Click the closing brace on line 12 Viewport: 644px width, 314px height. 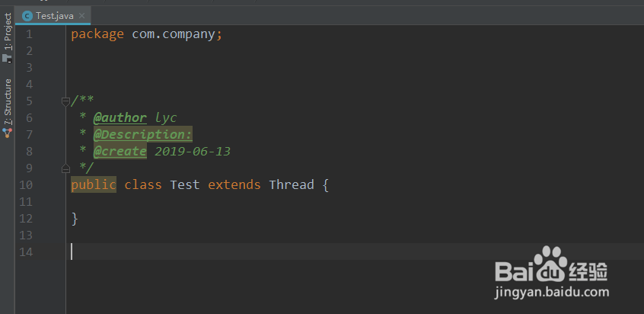75,219
